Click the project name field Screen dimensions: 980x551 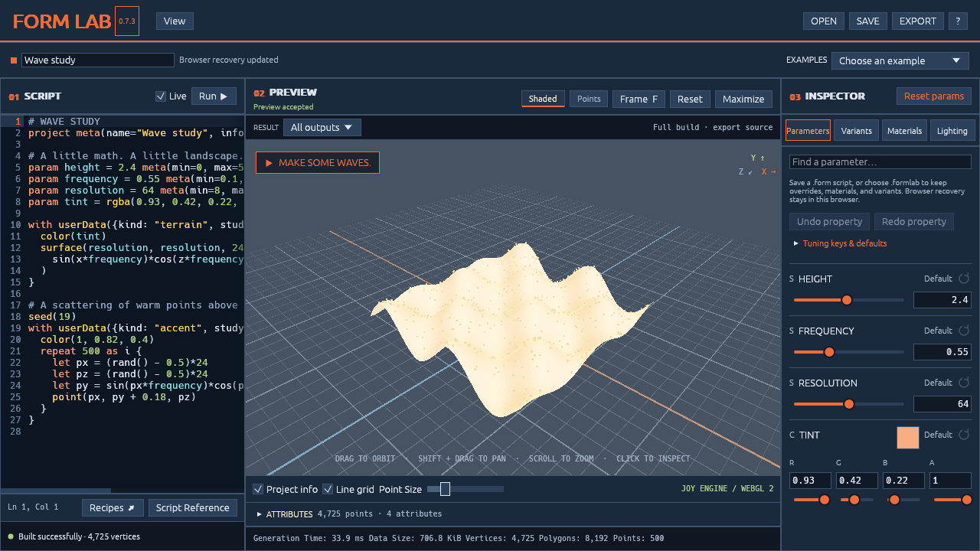pos(98,60)
